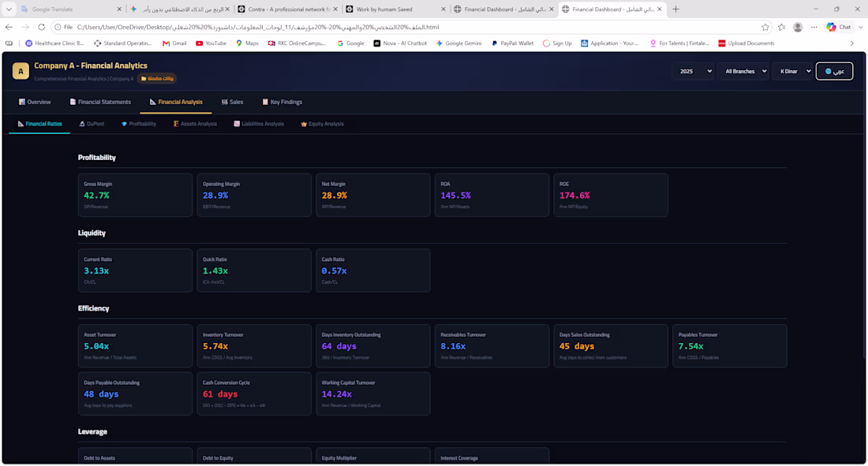
Task: Close the Work by humam Saeed tab
Action: (443, 9)
